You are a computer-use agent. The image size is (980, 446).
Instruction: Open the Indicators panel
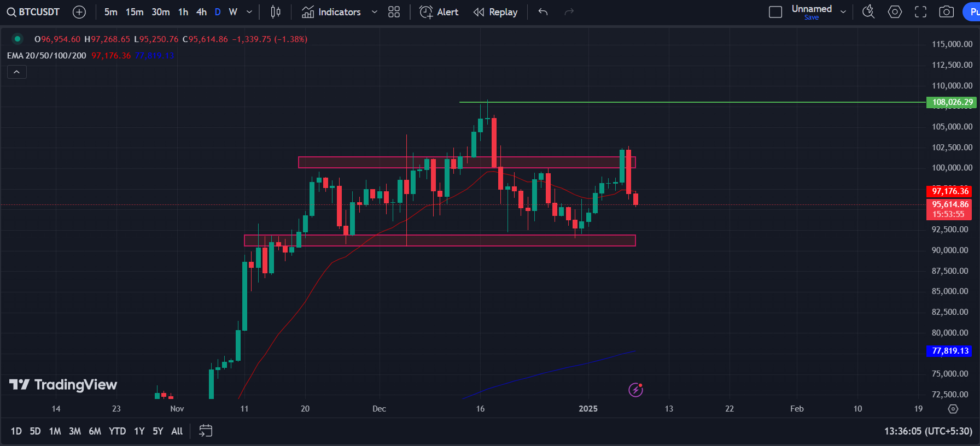click(x=331, y=12)
